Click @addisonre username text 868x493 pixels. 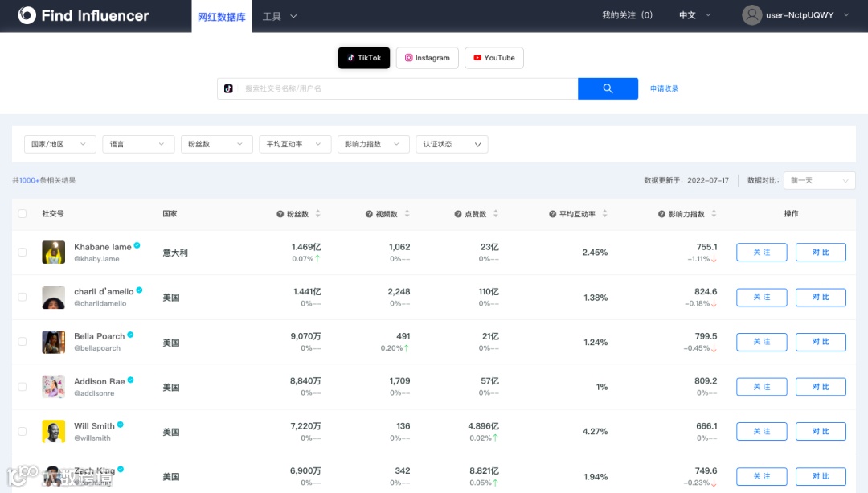[x=94, y=393]
